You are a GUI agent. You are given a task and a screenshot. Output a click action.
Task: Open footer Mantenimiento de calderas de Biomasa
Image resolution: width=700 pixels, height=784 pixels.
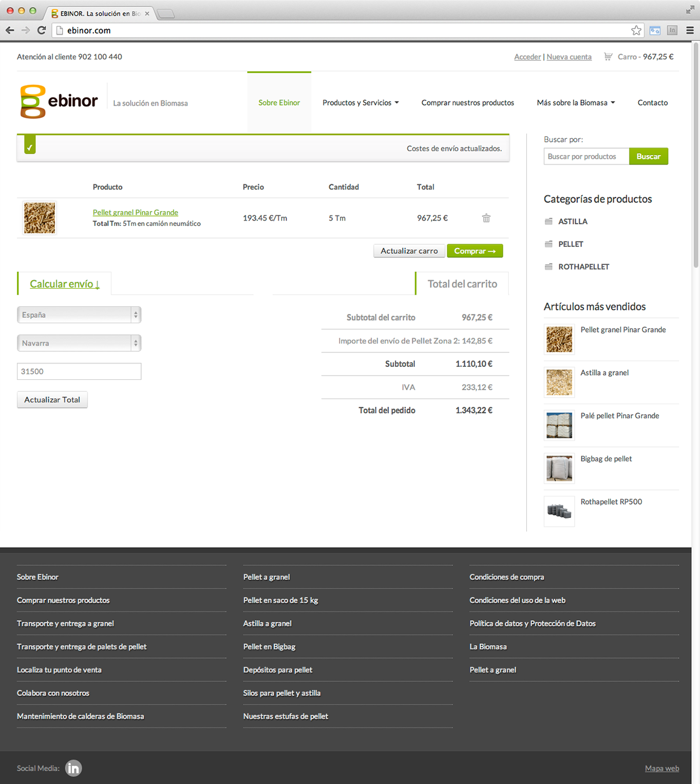point(80,716)
